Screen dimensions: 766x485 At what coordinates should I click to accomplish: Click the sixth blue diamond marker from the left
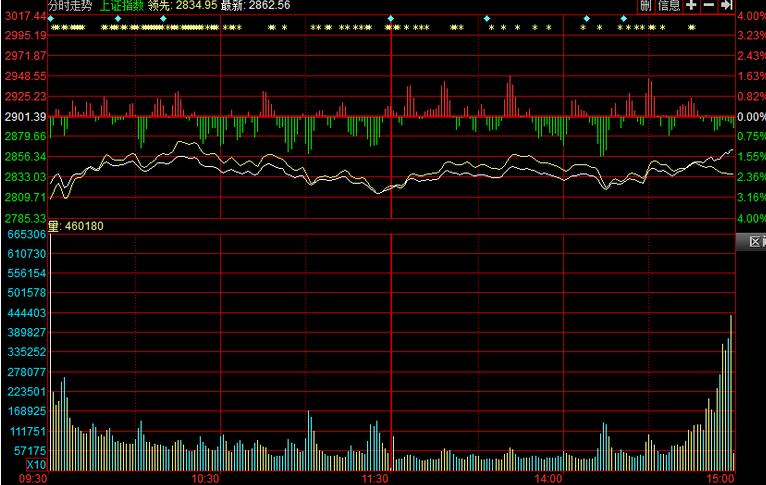[586, 19]
